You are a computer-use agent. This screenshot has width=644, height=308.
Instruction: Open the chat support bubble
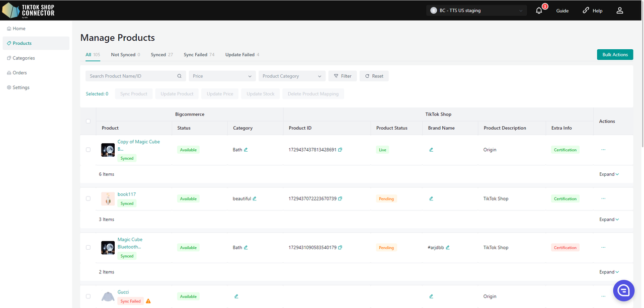623,290
